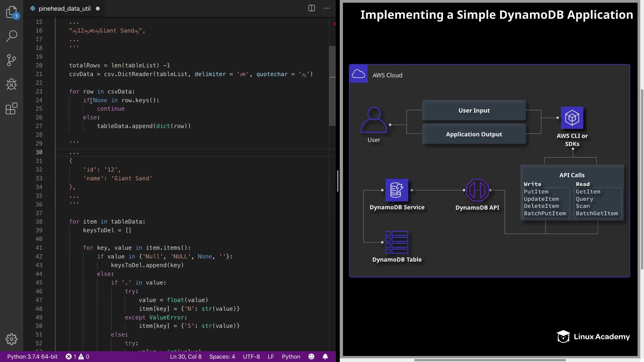Change the LF end-of-line sequence
Screen dimensions: 644x362
point(271,357)
